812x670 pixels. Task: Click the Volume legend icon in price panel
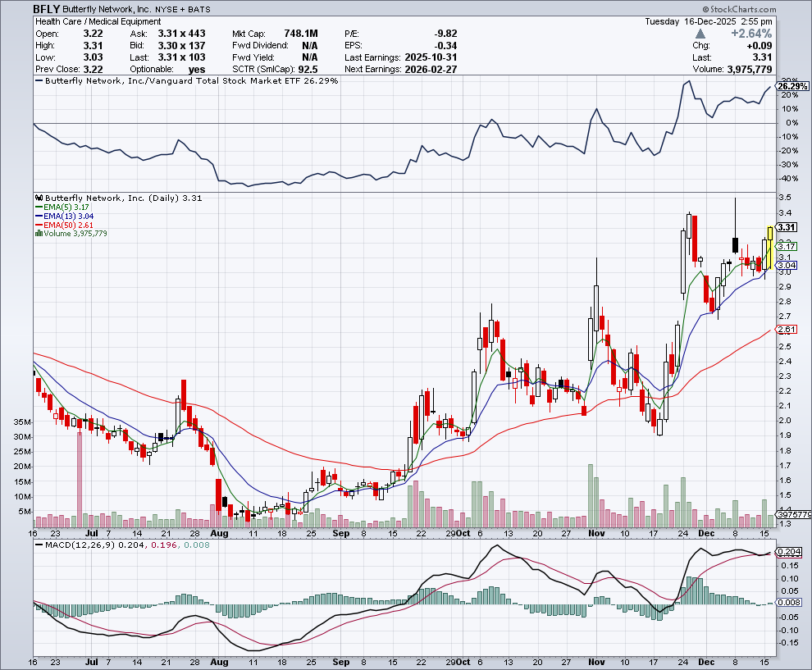(x=39, y=234)
